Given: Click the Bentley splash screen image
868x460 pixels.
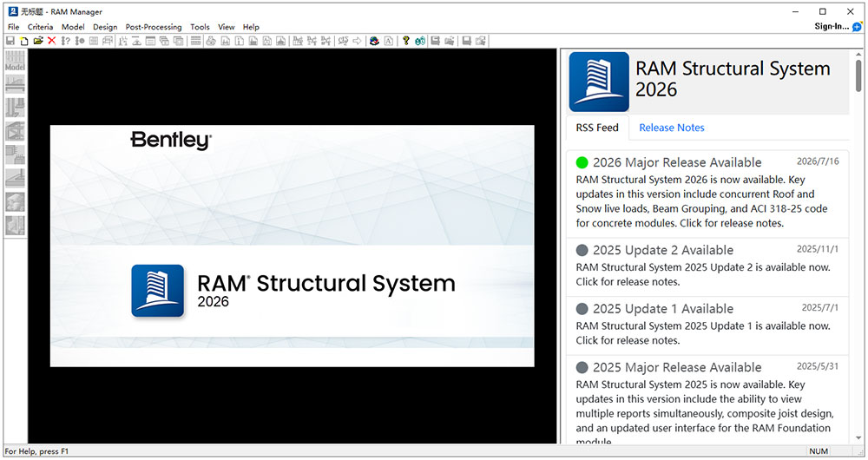Looking at the screenshot, I should point(293,246).
